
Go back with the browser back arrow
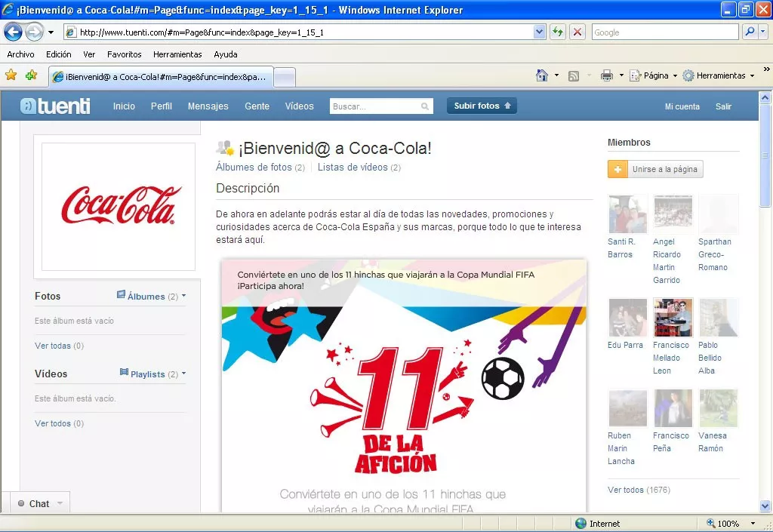[14, 32]
